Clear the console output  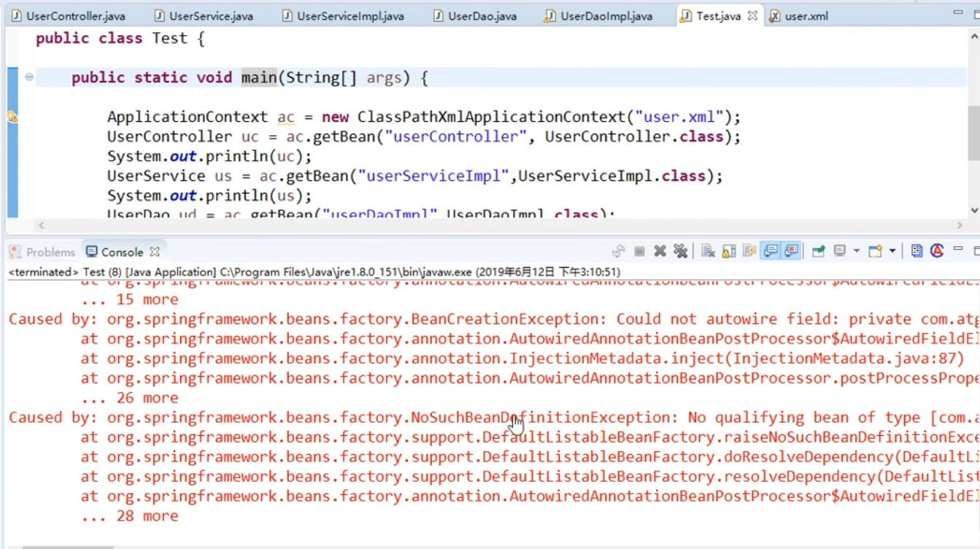click(707, 251)
